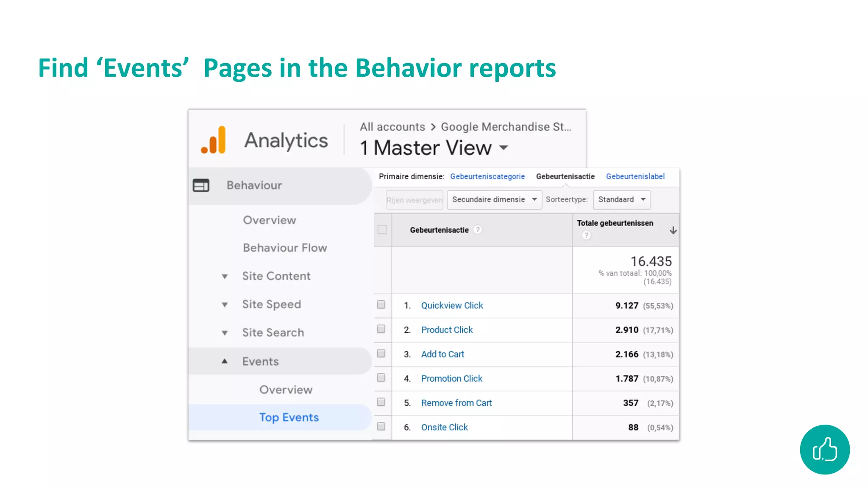
Task: Click the Totale gebeurtenissen column header
Action: (615, 223)
